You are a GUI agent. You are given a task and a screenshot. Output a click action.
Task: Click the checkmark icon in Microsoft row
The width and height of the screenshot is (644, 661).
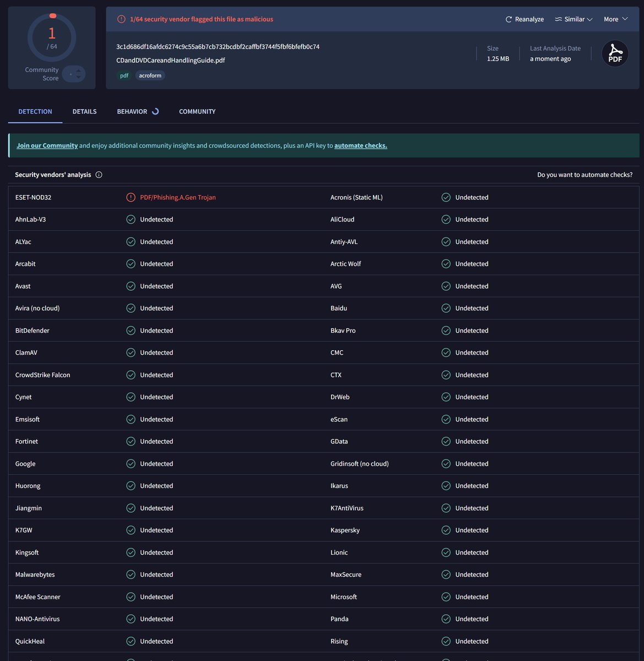(446, 597)
